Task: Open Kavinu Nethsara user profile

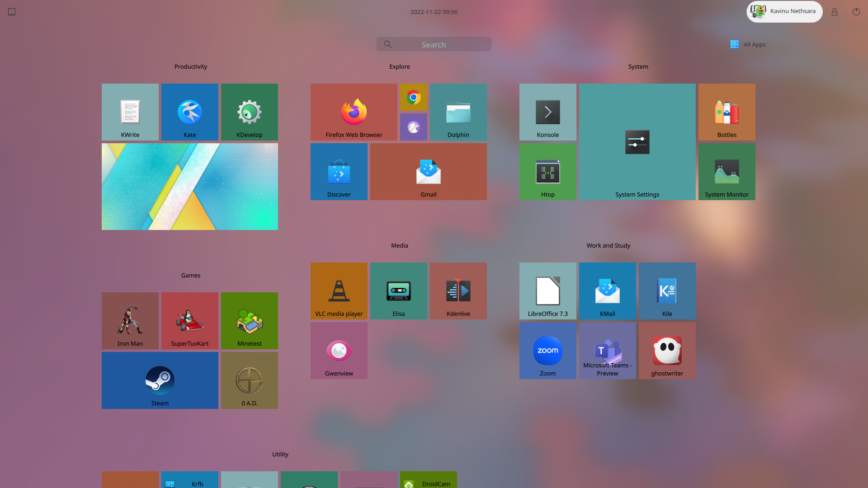Action: pos(784,11)
